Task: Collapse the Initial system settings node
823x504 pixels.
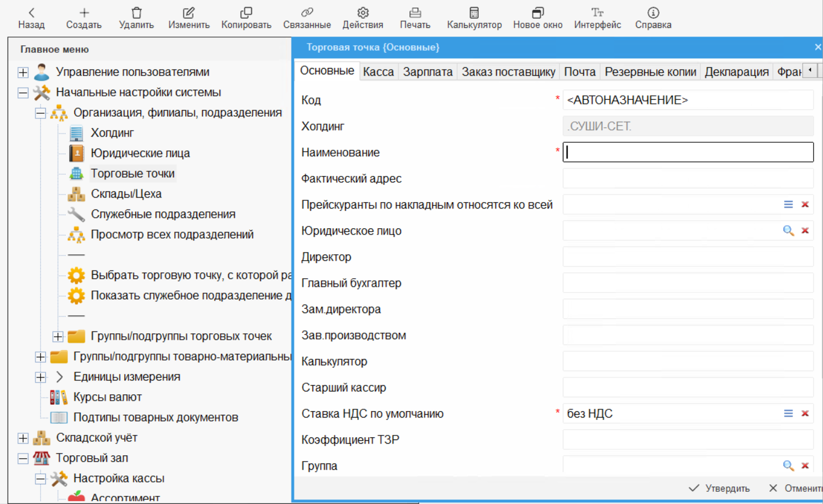Action: pos(23,92)
